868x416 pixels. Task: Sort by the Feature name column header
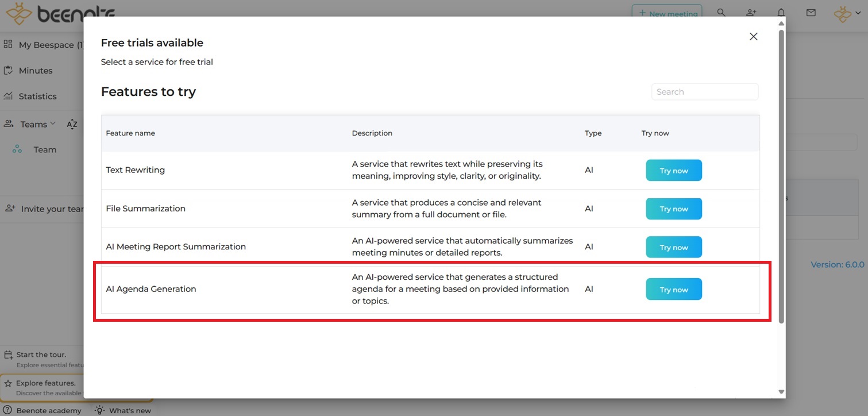click(130, 133)
